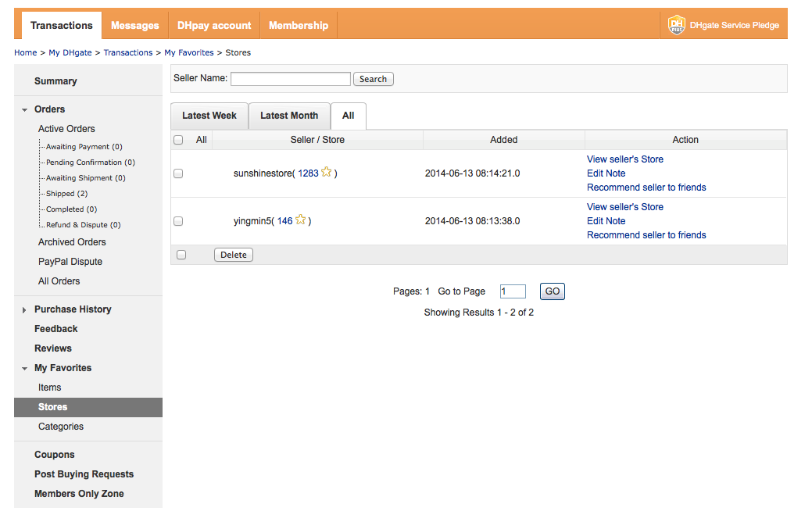Viewport: 812px width, 511px height.
Task: Click the GO page button
Action: (552, 291)
